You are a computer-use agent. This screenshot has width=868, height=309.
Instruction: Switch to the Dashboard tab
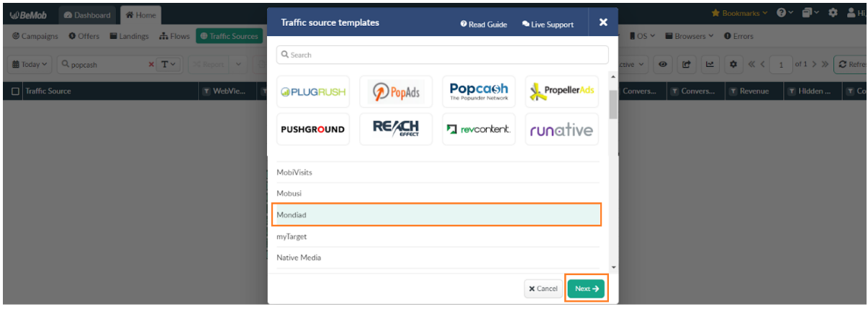[87, 15]
